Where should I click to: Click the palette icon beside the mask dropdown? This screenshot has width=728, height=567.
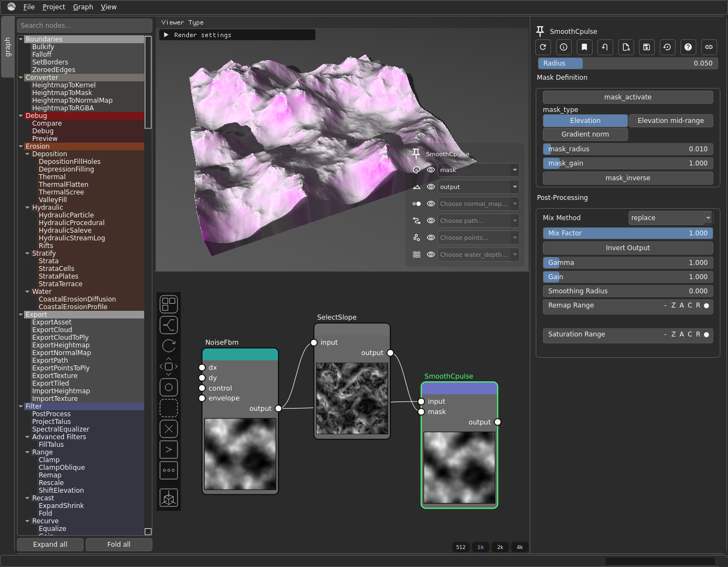click(417, 170)
